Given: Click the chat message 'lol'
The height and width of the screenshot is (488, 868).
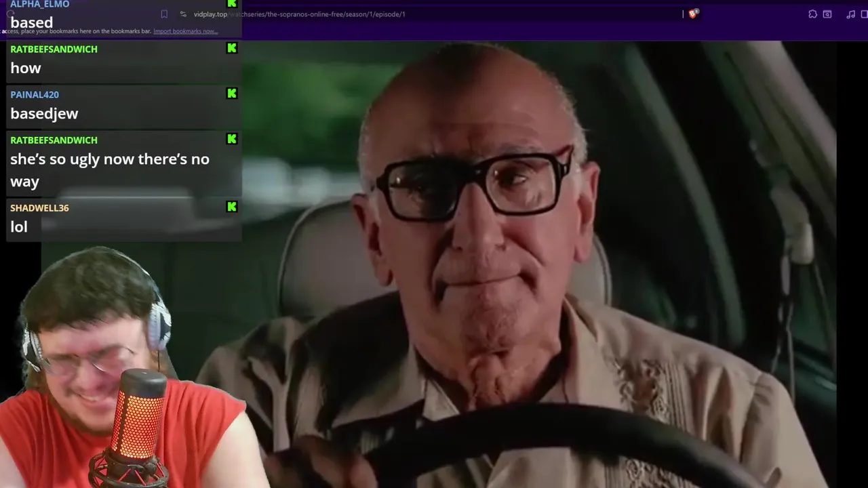Looking at the screenshot, I should pos(19,226).
